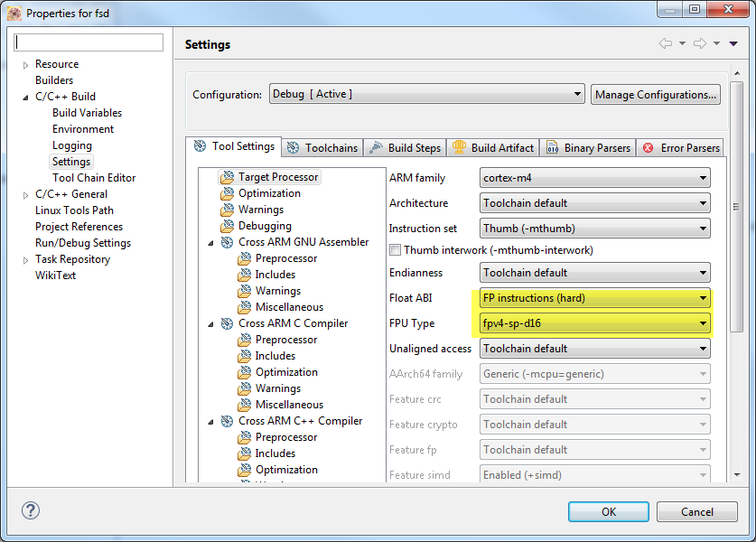Viewport: 756px width, 542px height.
Task: Collapse the C/C++ Build tree node
Action: [25, 97]
